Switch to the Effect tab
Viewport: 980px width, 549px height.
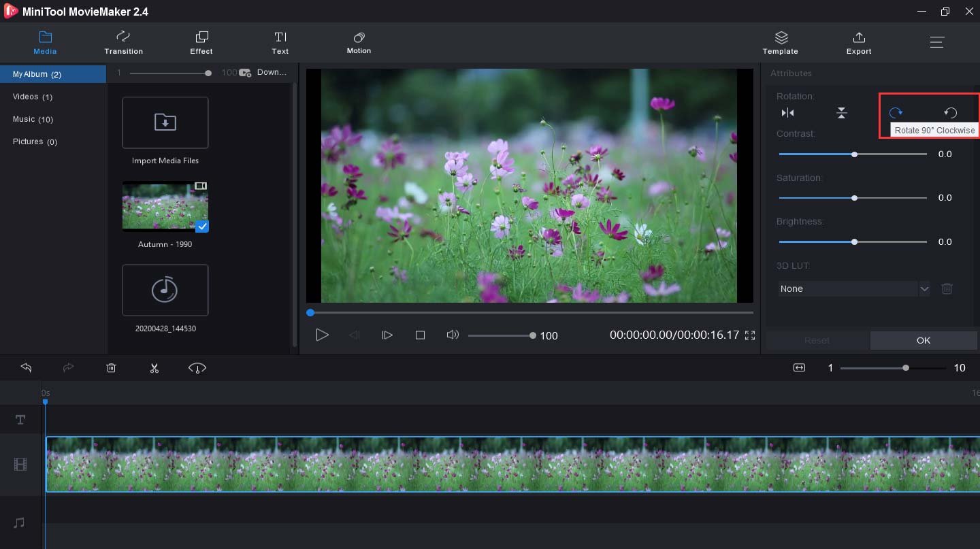[201, 42]
